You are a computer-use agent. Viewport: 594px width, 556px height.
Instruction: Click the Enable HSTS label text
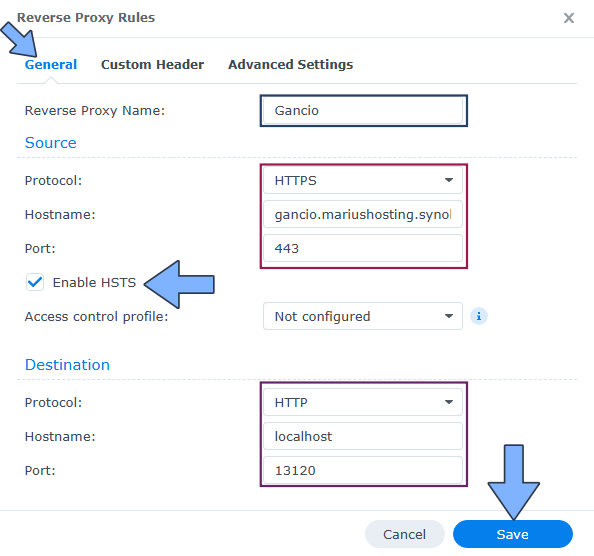94,283
